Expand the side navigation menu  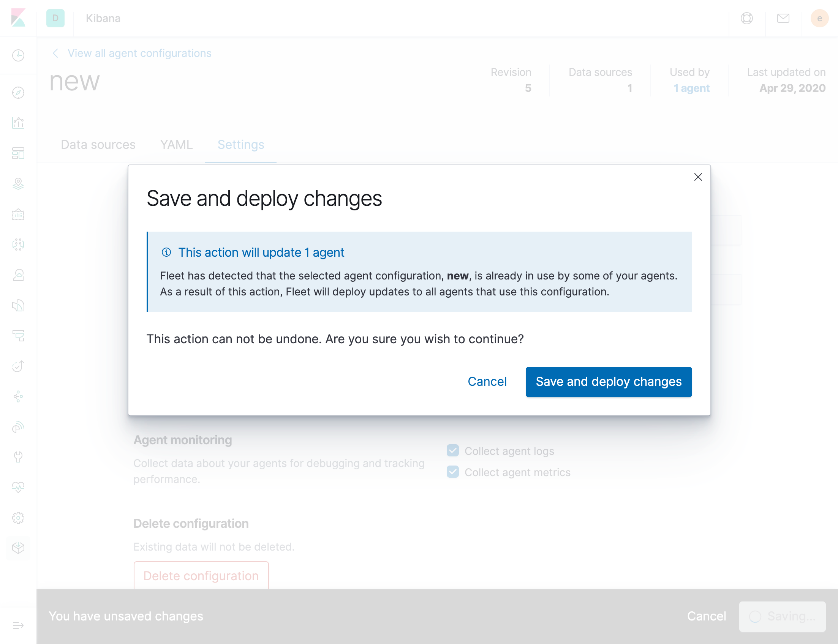click(18, 626)
